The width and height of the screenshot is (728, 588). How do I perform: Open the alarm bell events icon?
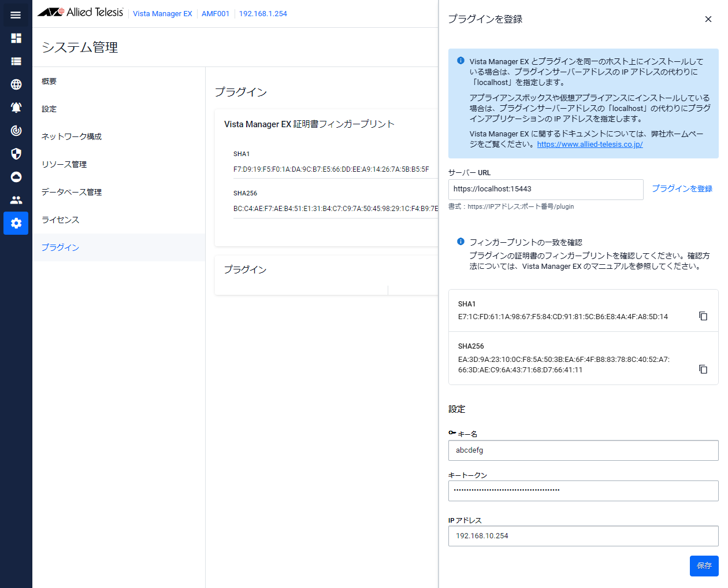tap(16, 108)
